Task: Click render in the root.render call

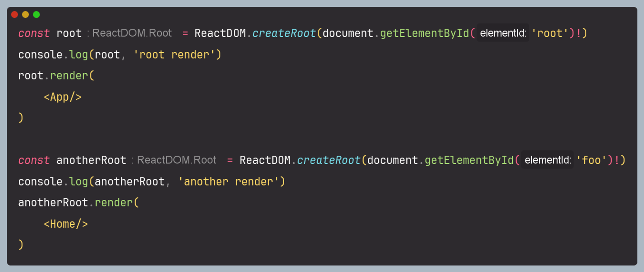Action: tap(69, 76)
